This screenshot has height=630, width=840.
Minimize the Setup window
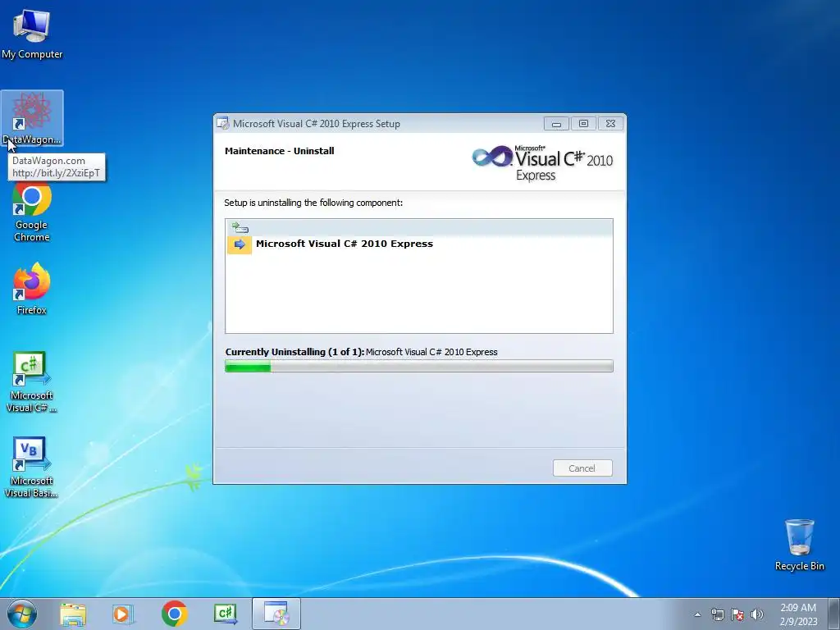coord(556,124)
